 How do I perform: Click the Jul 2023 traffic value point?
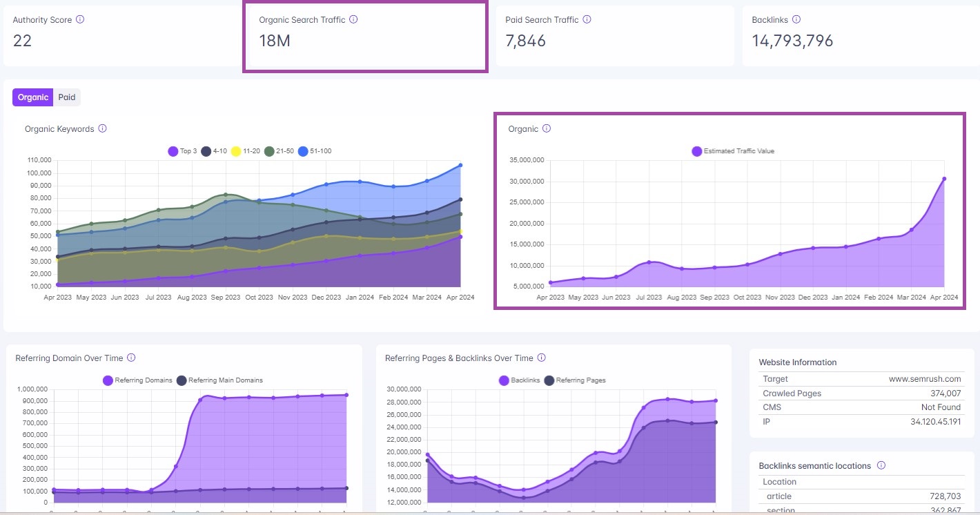click(x=649, y=262)
